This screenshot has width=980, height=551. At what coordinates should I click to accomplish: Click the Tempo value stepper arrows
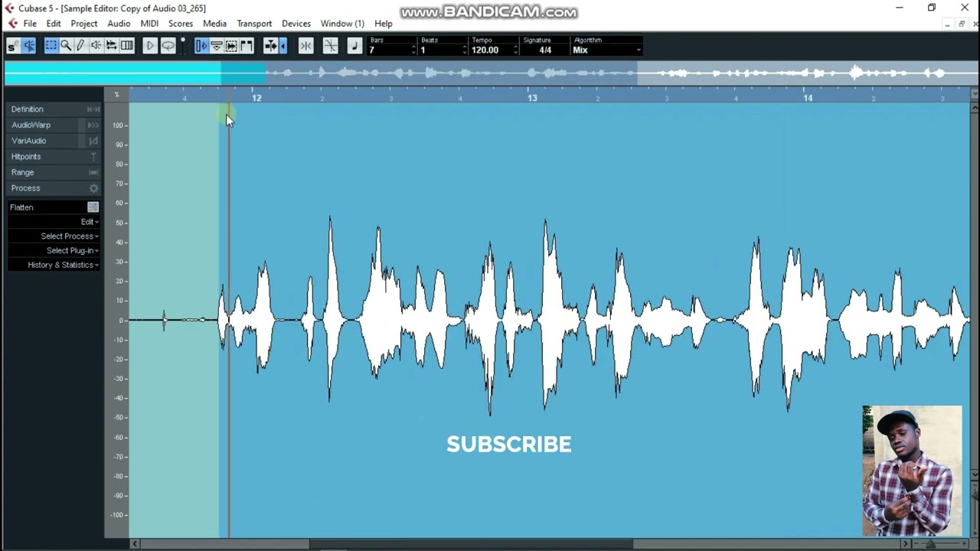click(515, 50)
